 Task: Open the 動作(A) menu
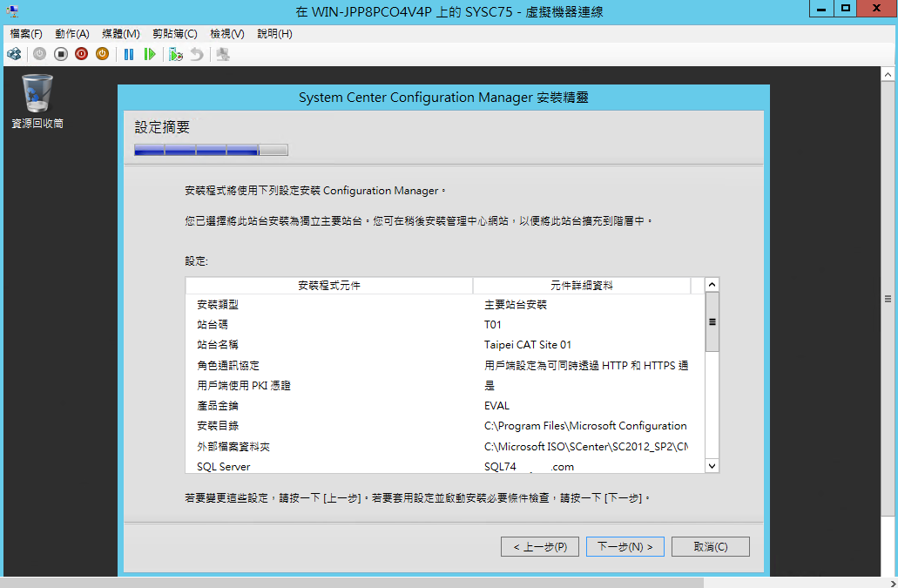click(72, 34)
